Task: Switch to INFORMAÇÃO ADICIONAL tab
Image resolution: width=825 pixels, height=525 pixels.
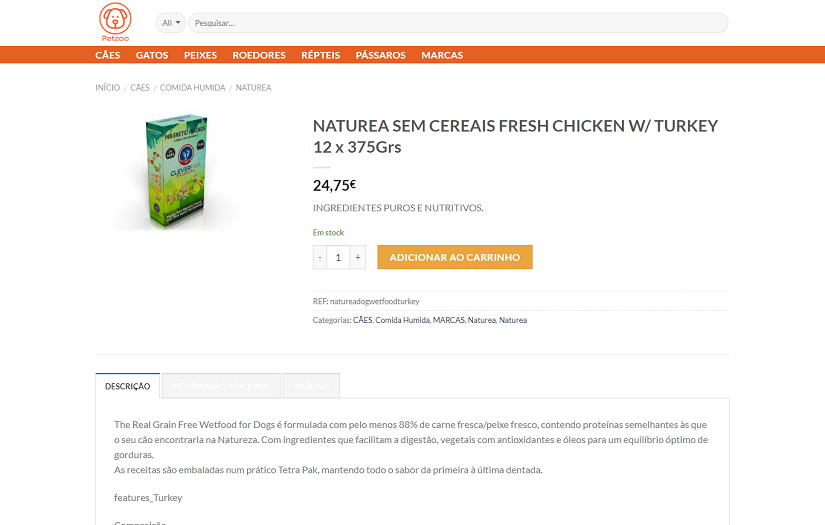Action: tap(221, 386)
